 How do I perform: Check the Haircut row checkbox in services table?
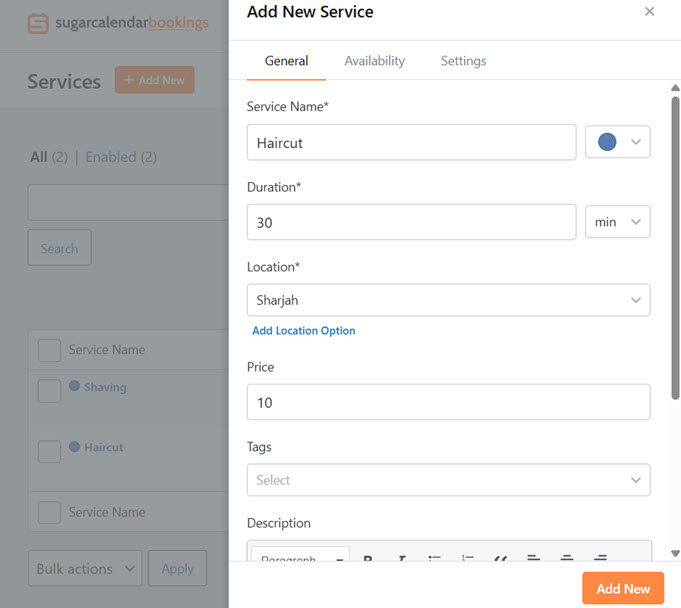tap(49, 451)
